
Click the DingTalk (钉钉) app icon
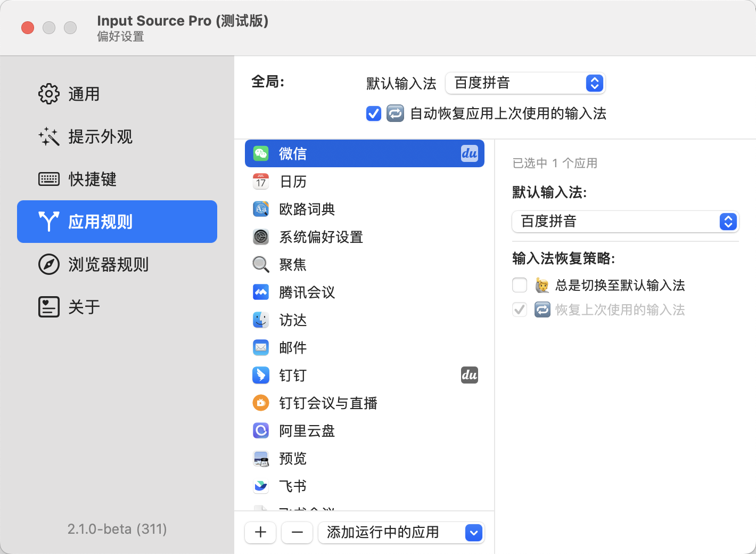261,376
